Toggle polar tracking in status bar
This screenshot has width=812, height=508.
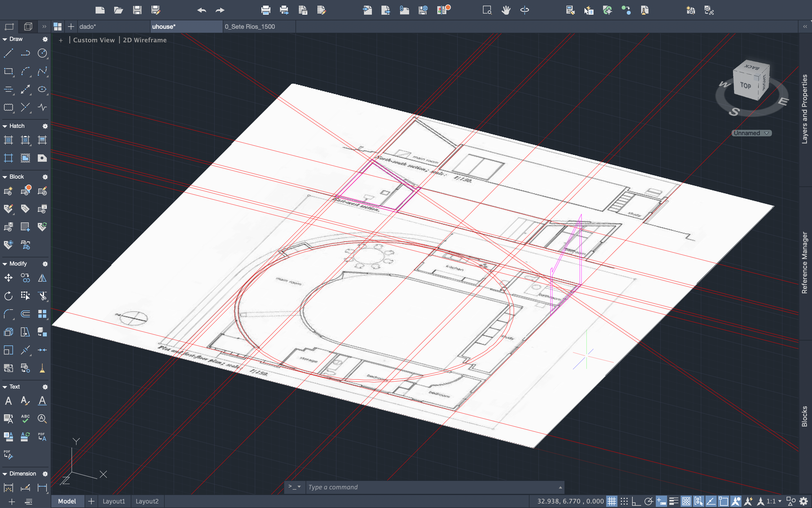click(x=648, y=501)
